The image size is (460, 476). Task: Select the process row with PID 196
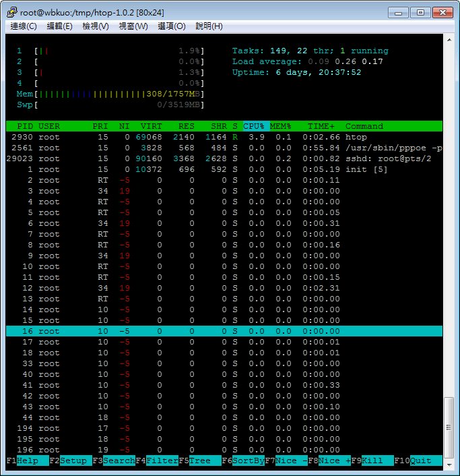point(224,450)
